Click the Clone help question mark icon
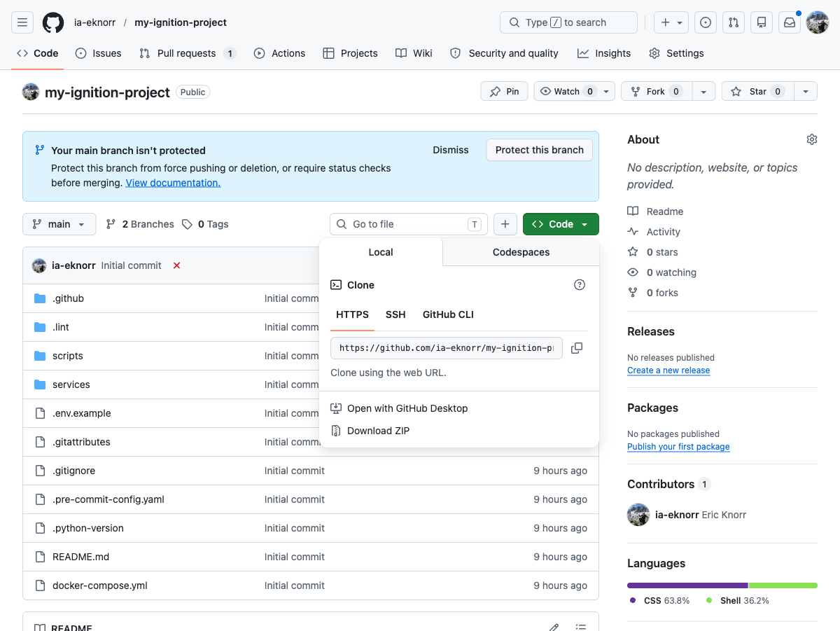The image size is (840, 631). 580,285
